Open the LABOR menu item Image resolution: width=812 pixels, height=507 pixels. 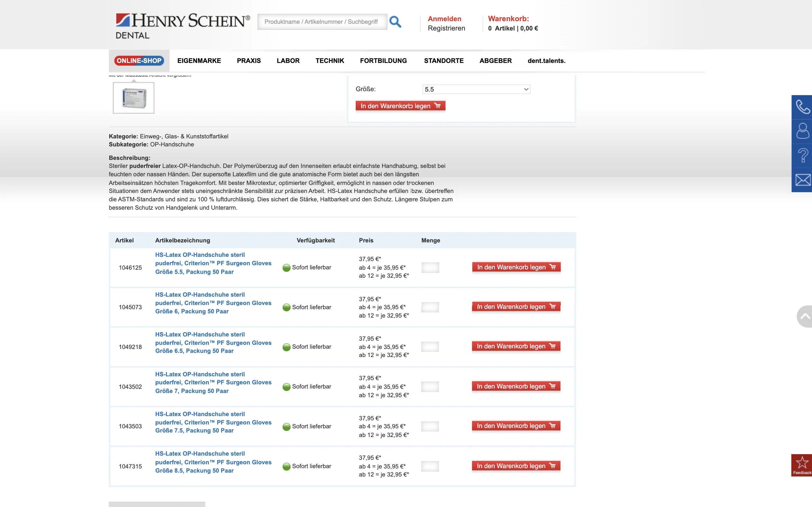click(288, 61)
